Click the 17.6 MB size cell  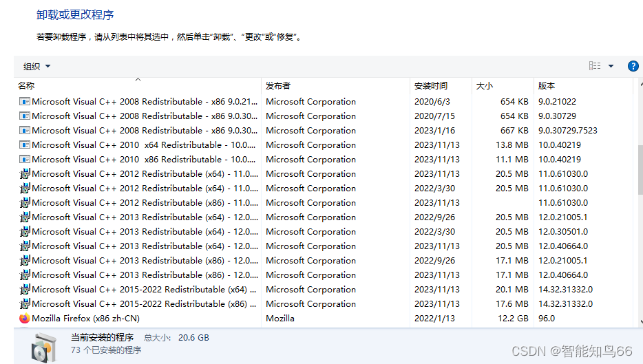tap(512, 303)
